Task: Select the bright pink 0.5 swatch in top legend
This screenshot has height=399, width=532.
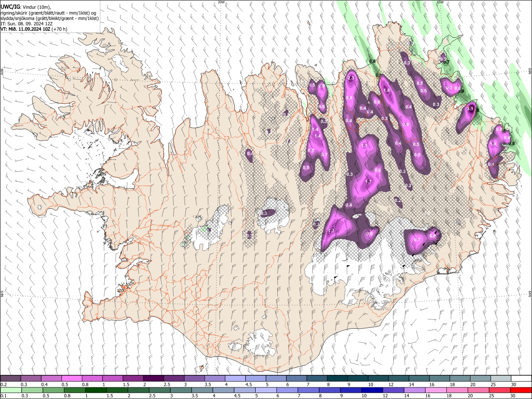Action: [x=72, y=378]
